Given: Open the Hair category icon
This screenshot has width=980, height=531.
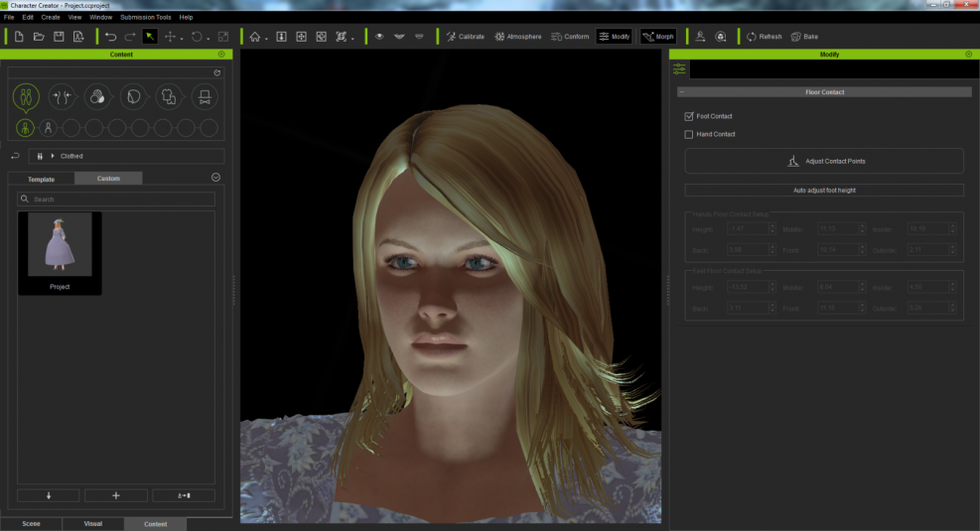Looking at the screenshot, I should [132, 97].
